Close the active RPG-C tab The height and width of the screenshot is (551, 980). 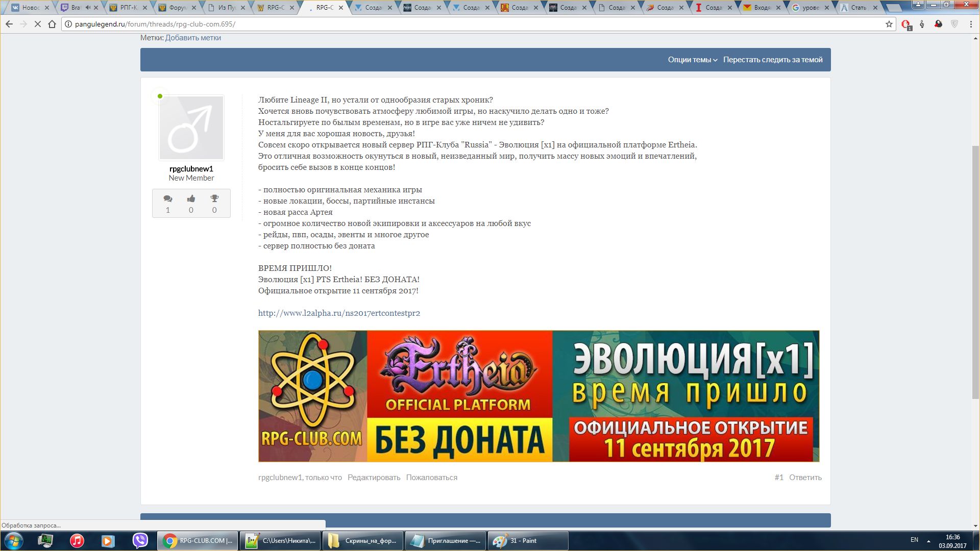(x=341, y=8)
